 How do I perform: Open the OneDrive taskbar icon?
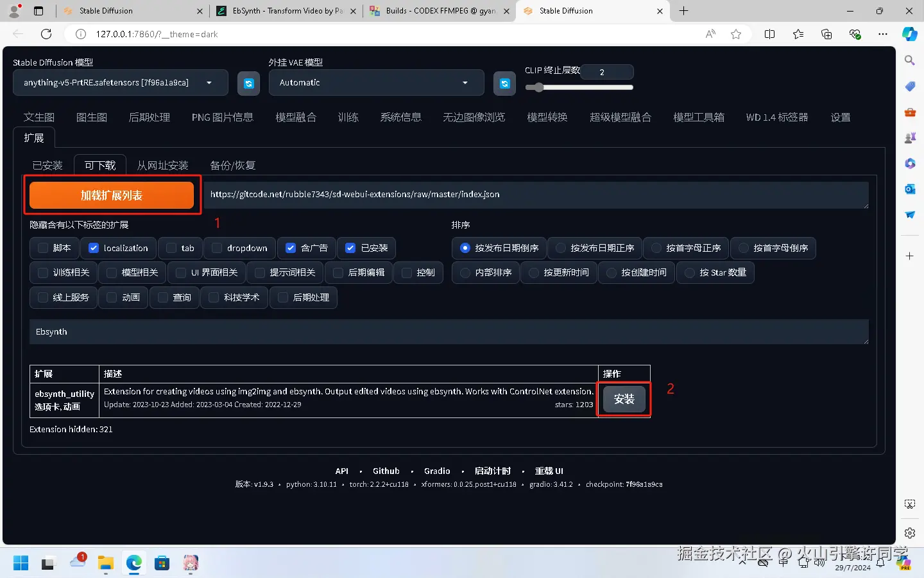click(78, 563)
